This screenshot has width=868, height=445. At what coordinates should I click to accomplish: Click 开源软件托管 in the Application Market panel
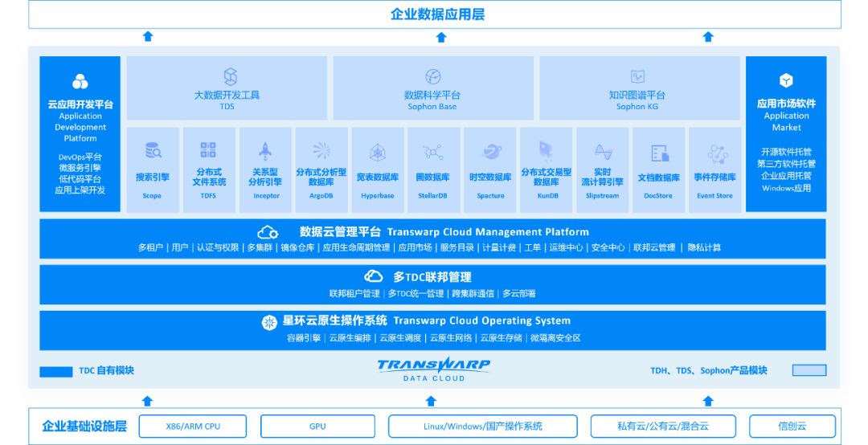(786, 152)
